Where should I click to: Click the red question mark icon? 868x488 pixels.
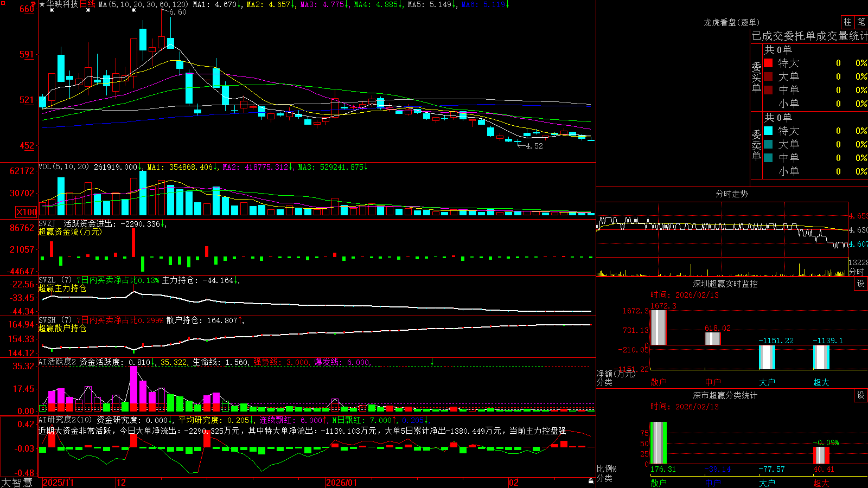33,4
